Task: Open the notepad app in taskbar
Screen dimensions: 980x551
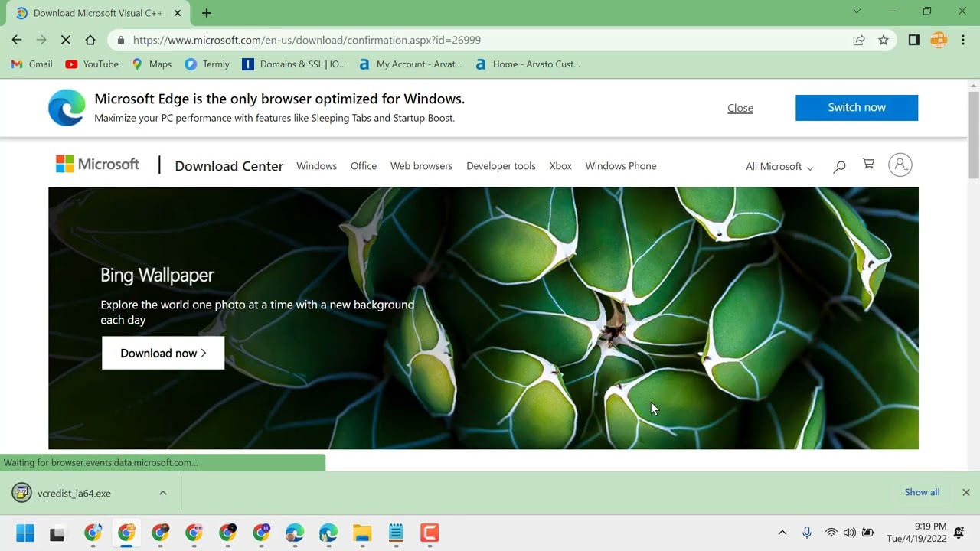Action: point(396,533)
